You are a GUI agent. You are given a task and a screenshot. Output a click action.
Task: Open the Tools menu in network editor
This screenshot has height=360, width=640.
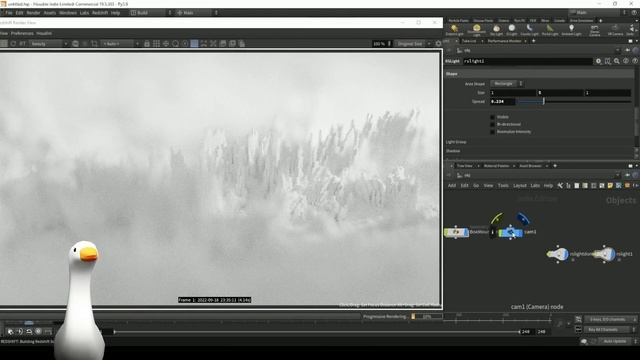(503, 185)
